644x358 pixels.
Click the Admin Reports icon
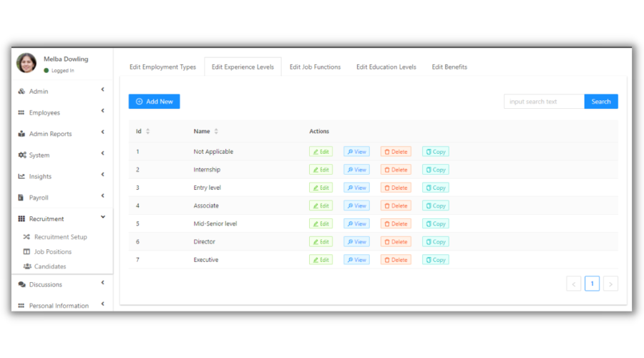pyautogui.click(x=21, y=134)
